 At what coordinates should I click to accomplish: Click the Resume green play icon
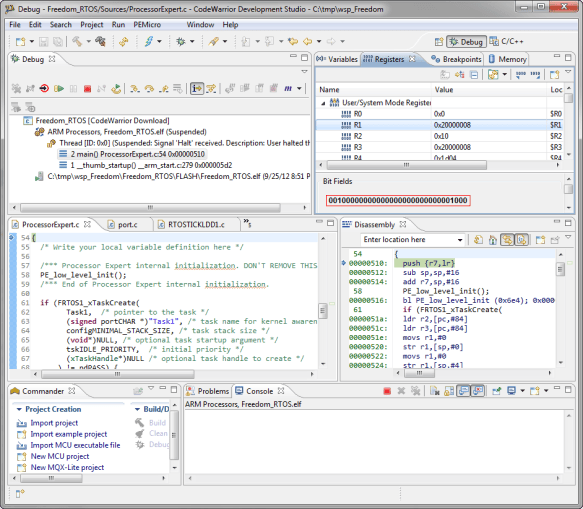(x=59, y=88)
